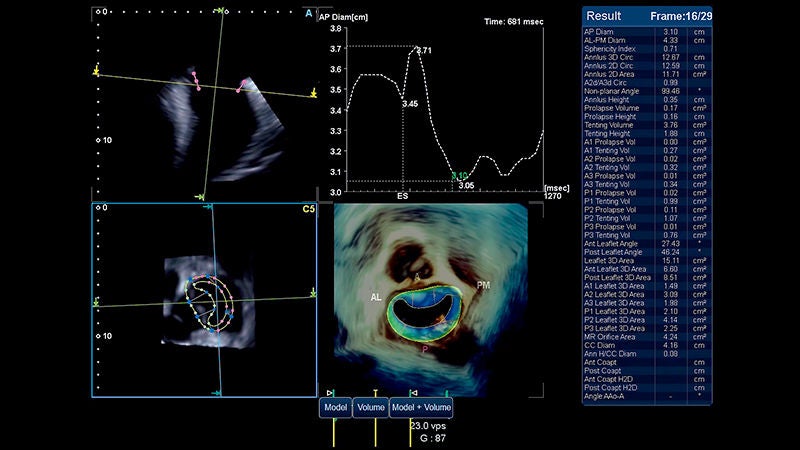Select the P2 Leaflet 3D Area row
Viewport: 800px width, 450px height.
coord(647,320)
